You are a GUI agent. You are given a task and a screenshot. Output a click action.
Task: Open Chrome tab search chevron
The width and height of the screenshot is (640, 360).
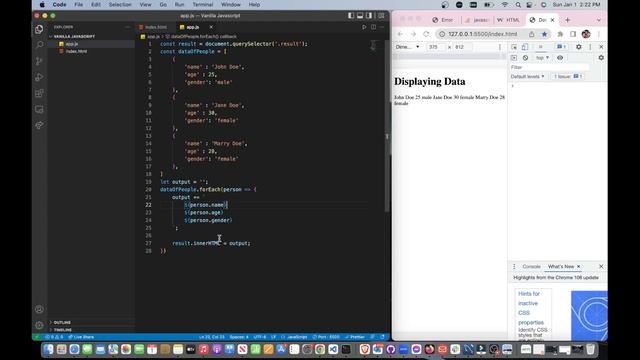[599, 20]
